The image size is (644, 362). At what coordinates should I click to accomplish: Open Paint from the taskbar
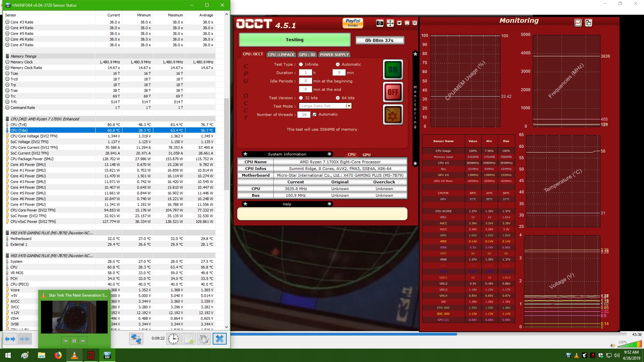(x=25, y=355)
